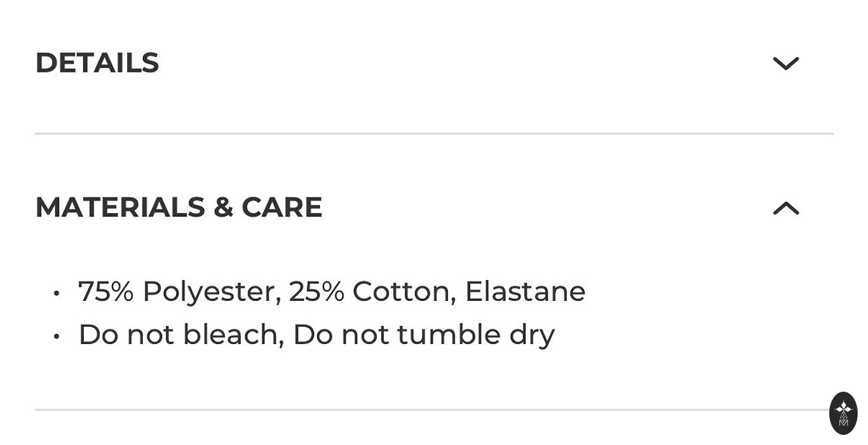
Task: Collapse the MATERIALS & CARE chevron
Action: tap(785, 208)
